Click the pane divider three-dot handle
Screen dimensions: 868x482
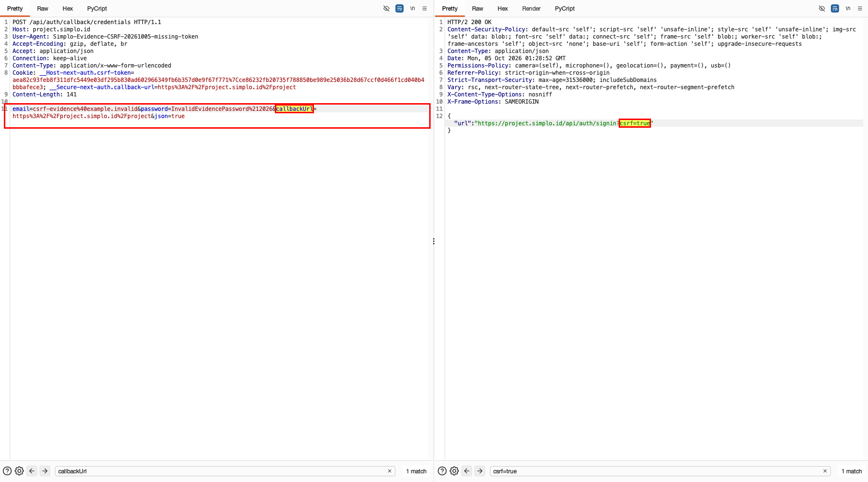(434, 241)
